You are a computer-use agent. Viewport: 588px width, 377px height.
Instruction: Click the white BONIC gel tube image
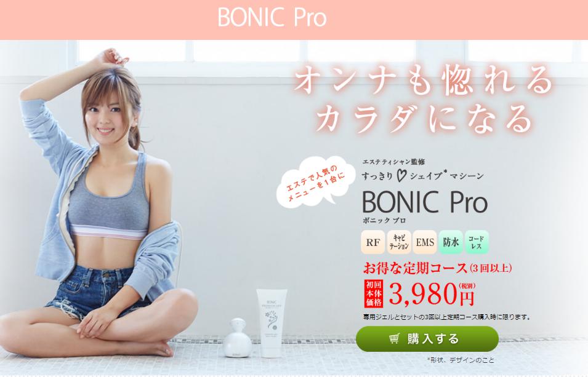[x=272, y=323]
